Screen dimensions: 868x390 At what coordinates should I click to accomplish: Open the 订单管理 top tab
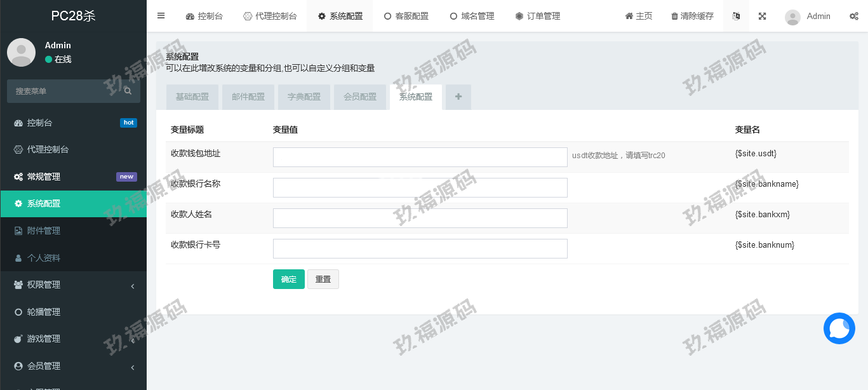click(537, 16)
